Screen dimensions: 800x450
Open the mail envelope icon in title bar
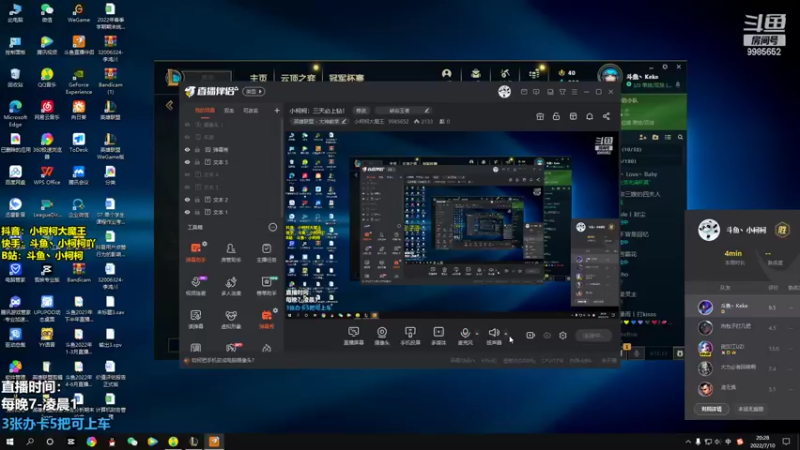tap(524, 92)
